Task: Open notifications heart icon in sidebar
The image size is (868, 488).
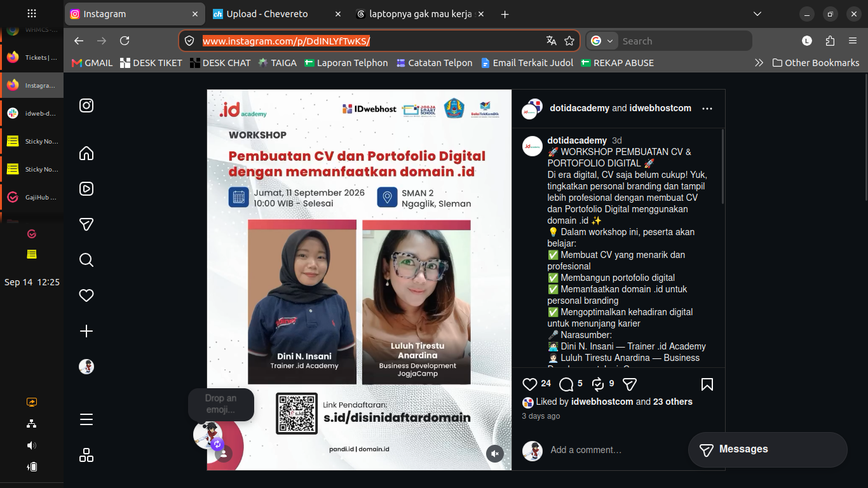Action: (x=86, y=295)
